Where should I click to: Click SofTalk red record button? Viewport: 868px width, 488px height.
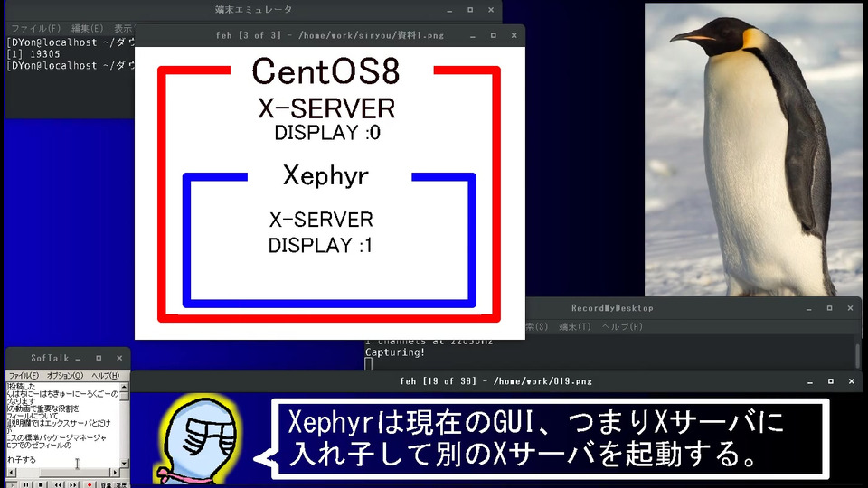tap(90, 484)
